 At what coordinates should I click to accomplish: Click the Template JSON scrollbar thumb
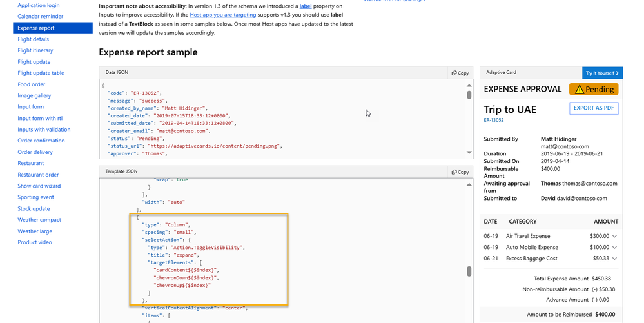tap(469, 271)
